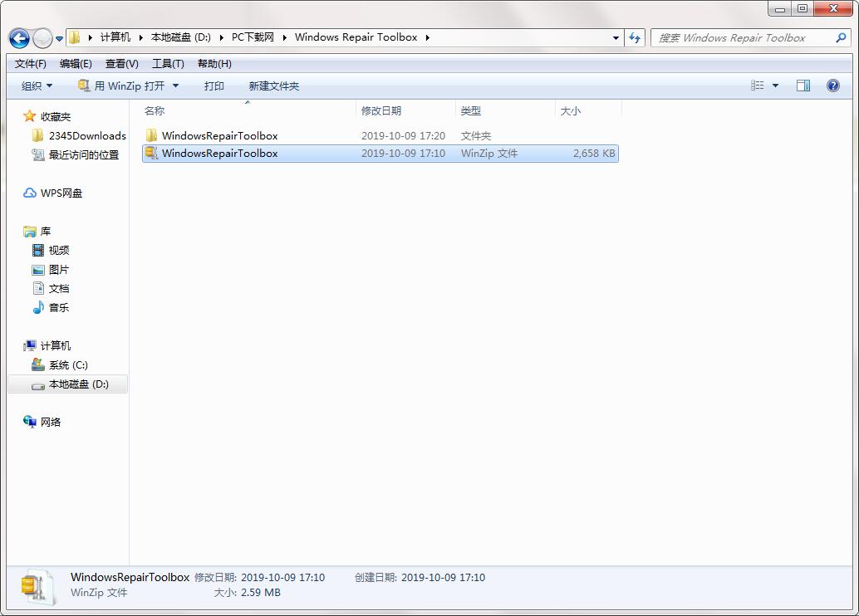Open help with the question mark icon
The height and width of the screenshot is (616, 859).
[x=832, y=86]
